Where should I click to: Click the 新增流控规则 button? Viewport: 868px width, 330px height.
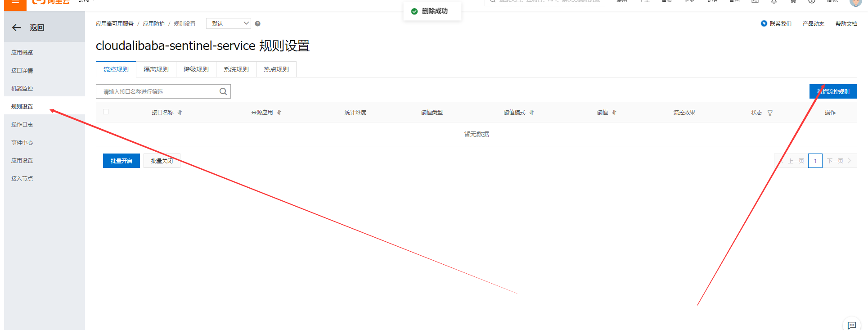833,91
